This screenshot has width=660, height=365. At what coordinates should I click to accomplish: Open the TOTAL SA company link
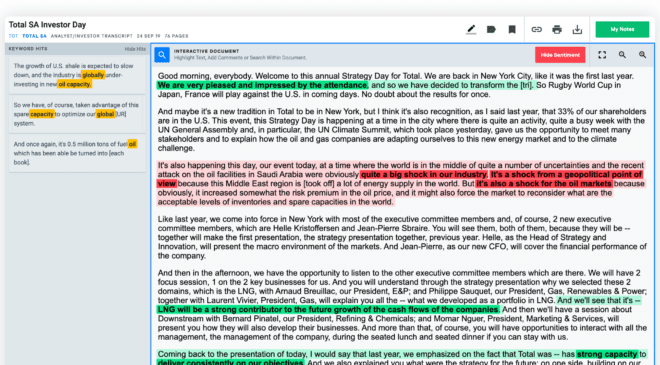pos(35,36)
